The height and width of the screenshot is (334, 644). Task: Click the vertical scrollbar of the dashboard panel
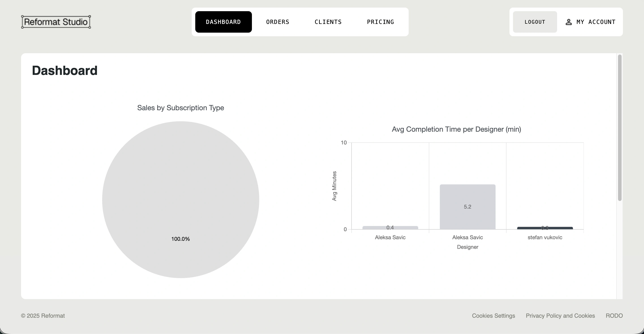[x=620, y=127]
